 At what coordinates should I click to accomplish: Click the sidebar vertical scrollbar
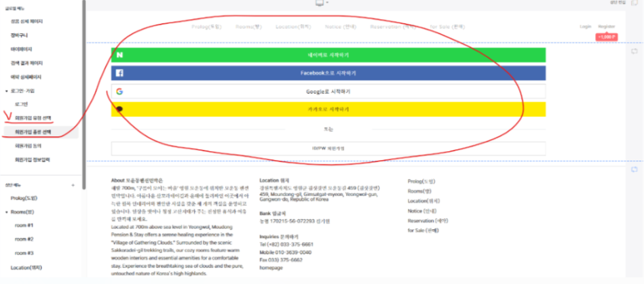point(84,94)
